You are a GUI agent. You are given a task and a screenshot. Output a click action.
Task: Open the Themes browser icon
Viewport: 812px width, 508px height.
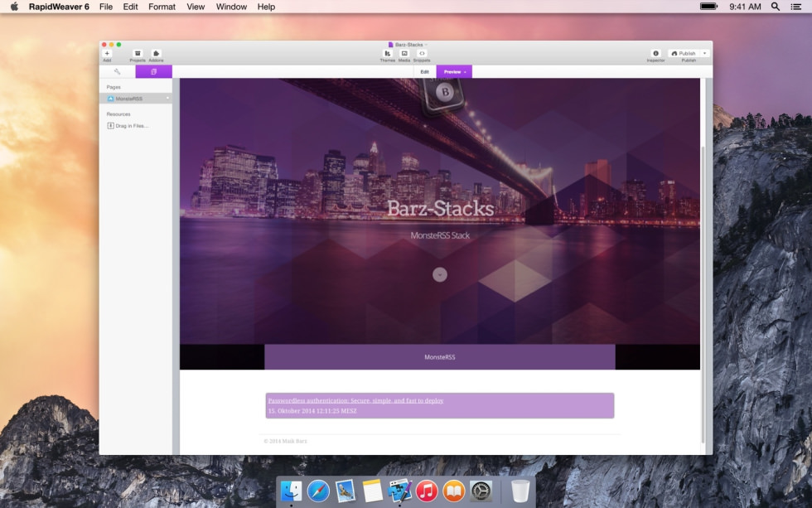[x=388, y=54]
